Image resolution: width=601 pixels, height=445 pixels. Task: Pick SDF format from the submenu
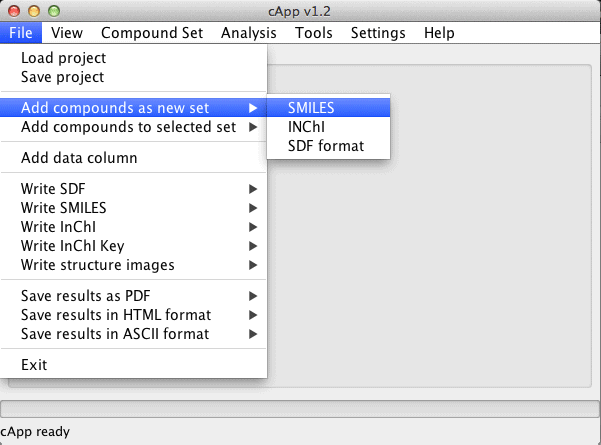(328, 146)
